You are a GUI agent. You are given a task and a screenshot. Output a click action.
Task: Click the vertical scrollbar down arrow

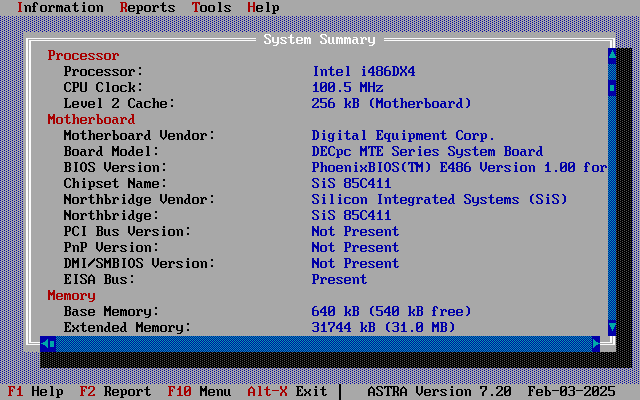pos(612,327)
